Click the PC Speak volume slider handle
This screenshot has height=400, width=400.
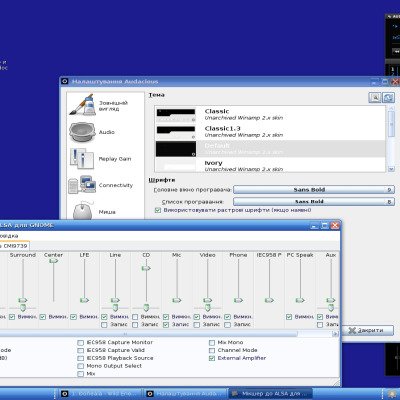coord(300,300)
